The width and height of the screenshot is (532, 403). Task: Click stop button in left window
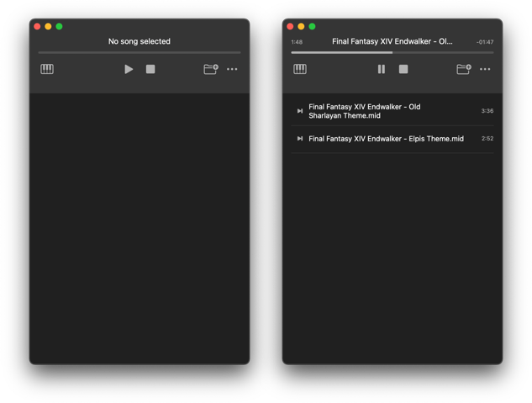150,69
